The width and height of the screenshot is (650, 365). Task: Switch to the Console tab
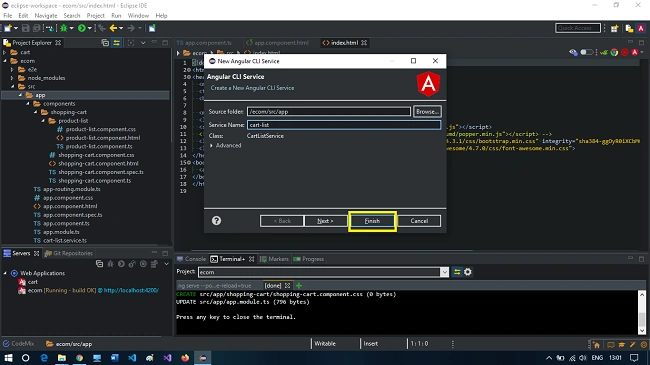(x=191, y=259)
